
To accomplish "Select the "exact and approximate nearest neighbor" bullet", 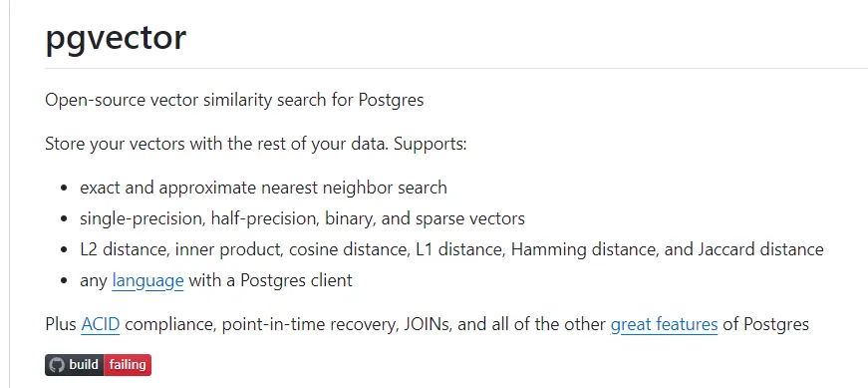I will (x=263, y=188).
